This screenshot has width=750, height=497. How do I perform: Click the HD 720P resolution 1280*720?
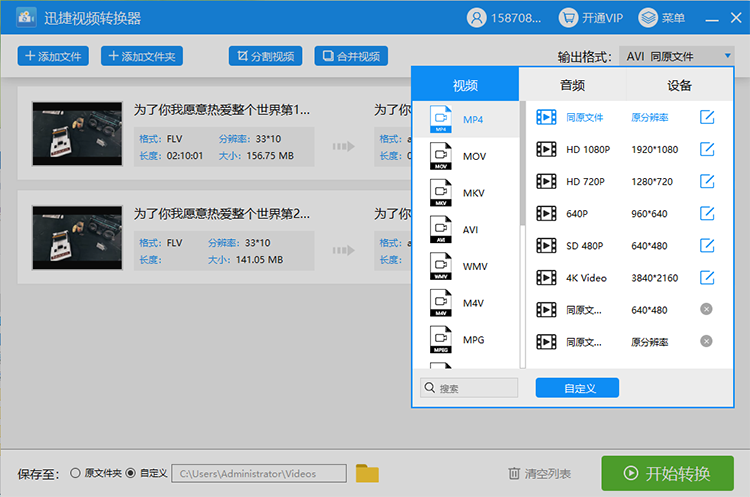(x=651, y=182)
